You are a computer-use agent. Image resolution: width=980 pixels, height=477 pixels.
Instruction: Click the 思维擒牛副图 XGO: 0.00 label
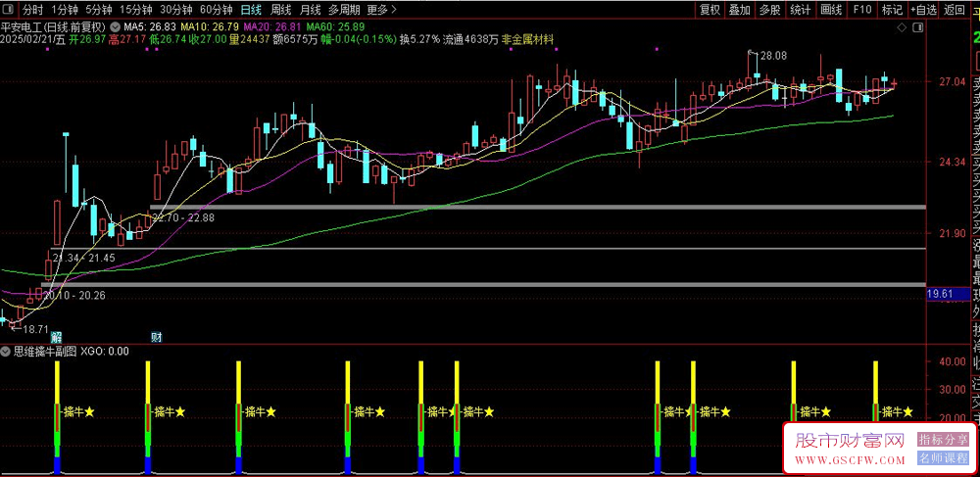pyautogui.click(x=72, y=352)
